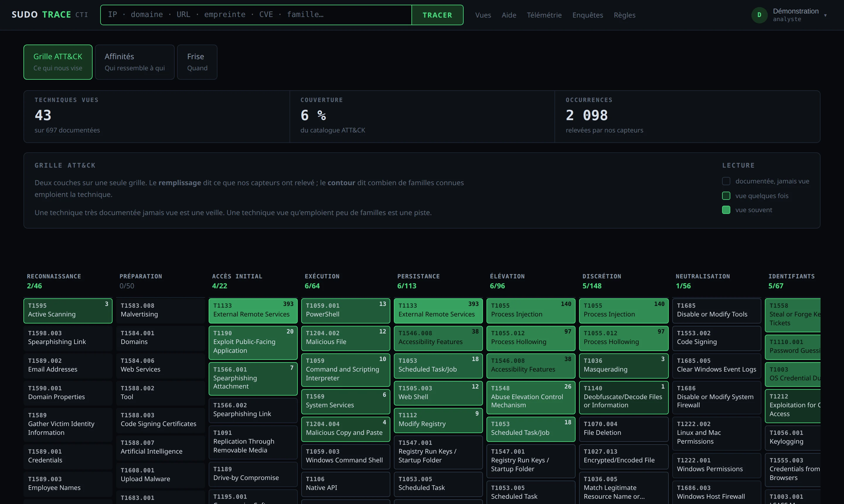Image resolution: width=844 pixels, height=504 pixels.
Task: Open T1140 Deobfuscate/Decode Files tile
Action: click(624, 397)
